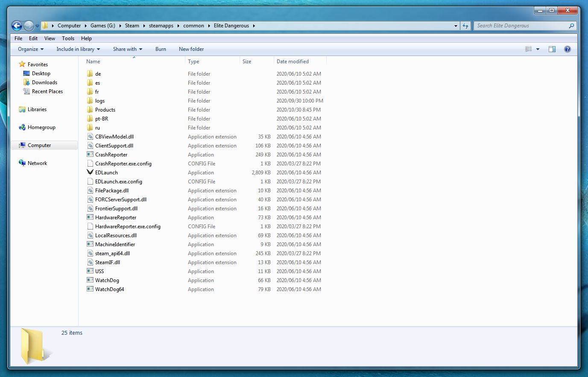The height and width of the screenshot is (377, 588).
Task: Click the Change your view icon
Action: [x=529, y=49]
